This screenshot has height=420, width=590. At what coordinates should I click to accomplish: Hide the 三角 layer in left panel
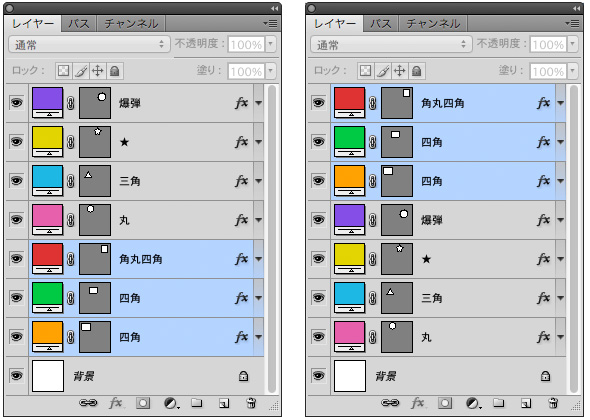(17, 181)
